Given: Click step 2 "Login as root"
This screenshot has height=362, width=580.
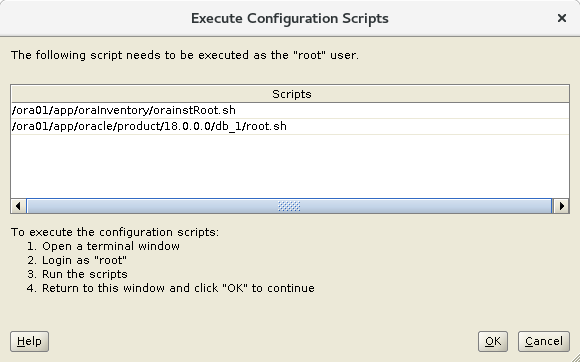Looking at the screenshot, I should (x=77, y=260).
